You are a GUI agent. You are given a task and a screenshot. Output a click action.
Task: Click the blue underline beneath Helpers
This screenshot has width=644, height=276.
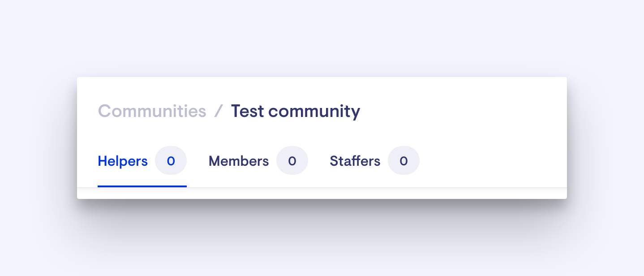pos(142,186)
